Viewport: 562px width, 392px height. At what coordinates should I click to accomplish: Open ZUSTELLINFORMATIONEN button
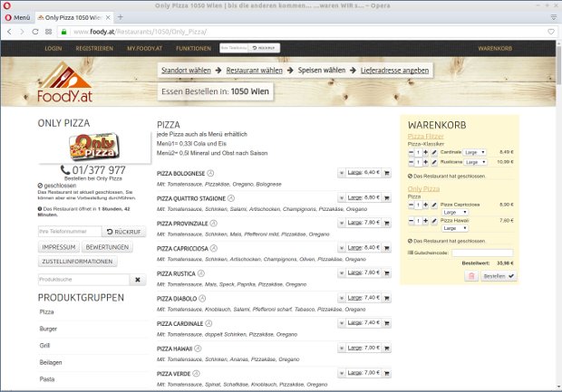point(77,262)
